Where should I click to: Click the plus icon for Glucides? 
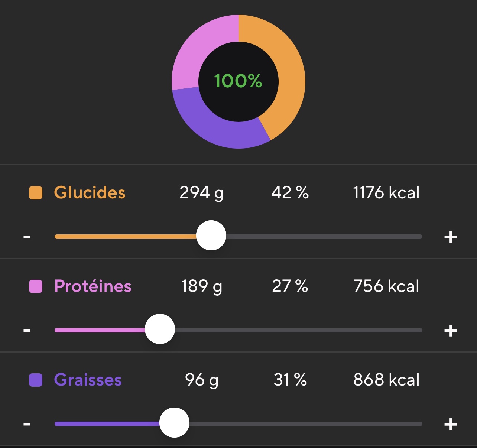coord(450,237)
